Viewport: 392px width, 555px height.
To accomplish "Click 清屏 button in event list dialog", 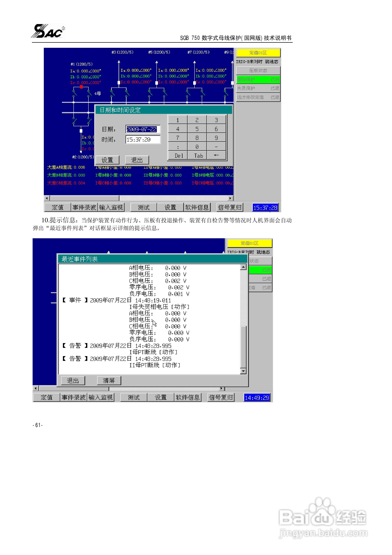I will point(109,381).
